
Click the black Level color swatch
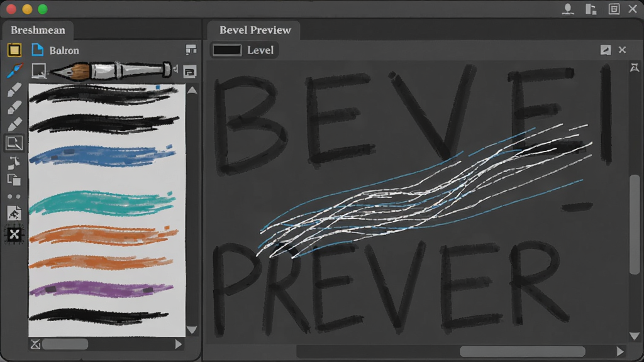coord(226,50)
